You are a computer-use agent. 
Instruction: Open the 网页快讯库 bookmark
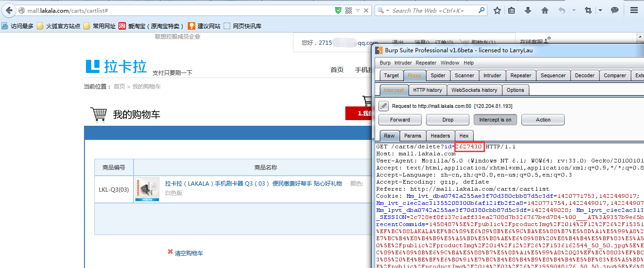(243, 26)
